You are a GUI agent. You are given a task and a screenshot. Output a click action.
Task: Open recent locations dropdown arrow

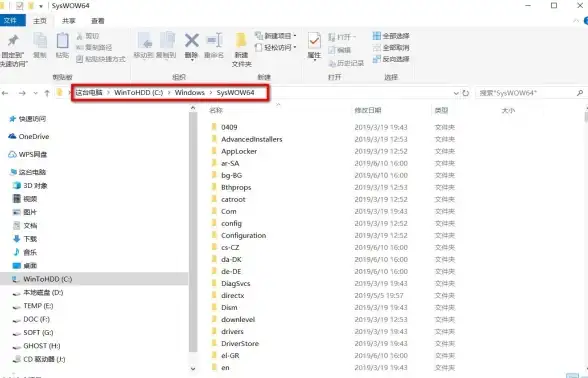[x=35, y=93]
